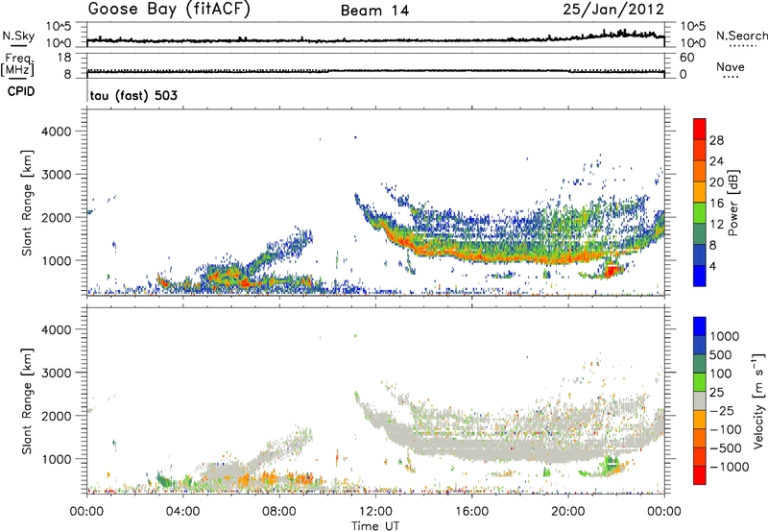Screen dimensions: 768x532
Task: Click the 3000 tick of the Velocity panel
Action: 57,373
